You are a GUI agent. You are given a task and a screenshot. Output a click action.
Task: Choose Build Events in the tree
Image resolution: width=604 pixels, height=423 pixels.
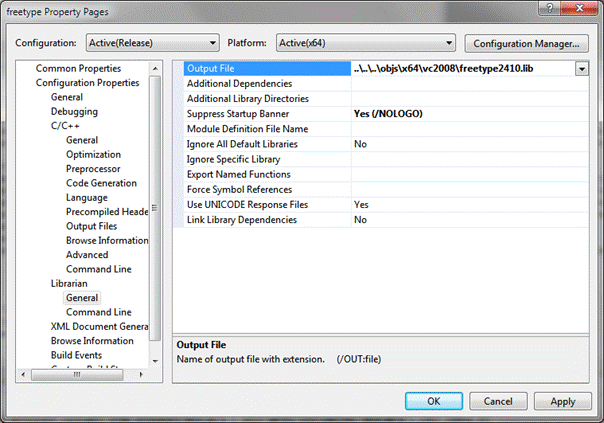[x=76, y=355]
